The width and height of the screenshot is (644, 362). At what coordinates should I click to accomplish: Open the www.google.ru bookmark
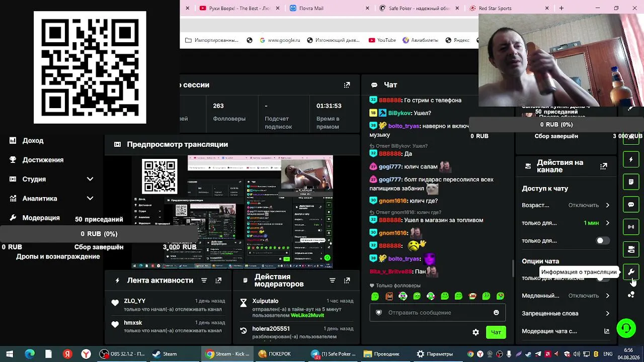[x=280, y=40]
